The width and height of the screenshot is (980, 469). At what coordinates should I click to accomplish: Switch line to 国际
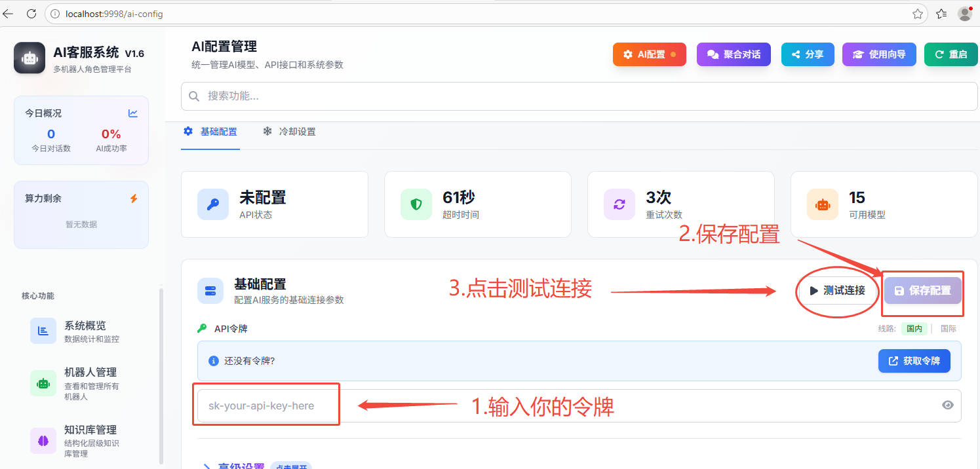[948, 329]
